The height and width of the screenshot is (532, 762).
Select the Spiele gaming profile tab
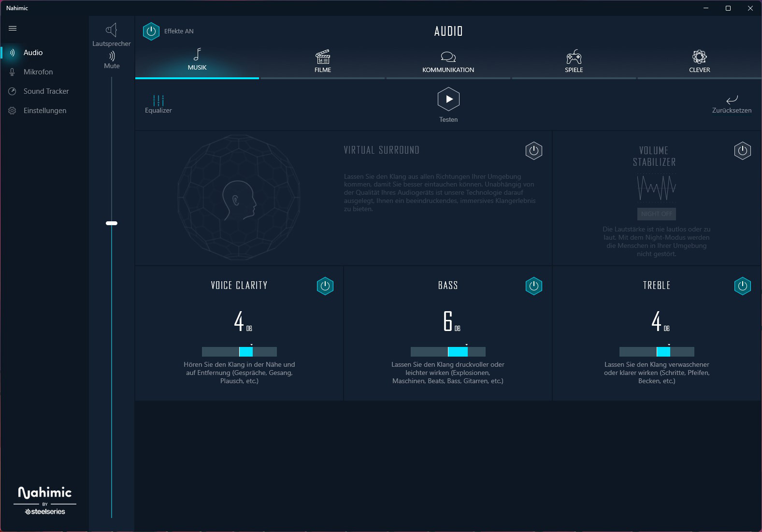[574, 61]
